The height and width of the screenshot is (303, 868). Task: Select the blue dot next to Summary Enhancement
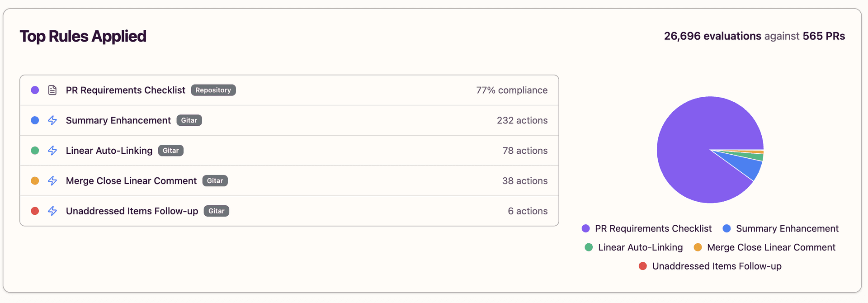[35, 120]
